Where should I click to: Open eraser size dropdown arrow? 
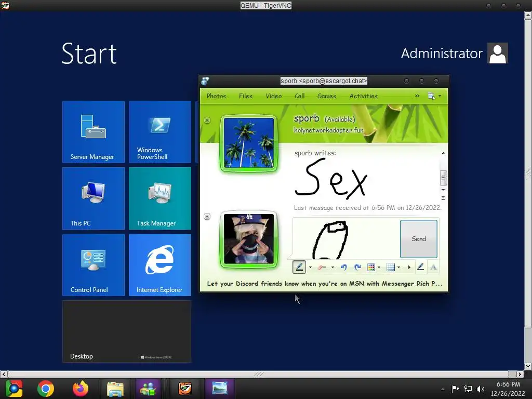tap(332, 268)
